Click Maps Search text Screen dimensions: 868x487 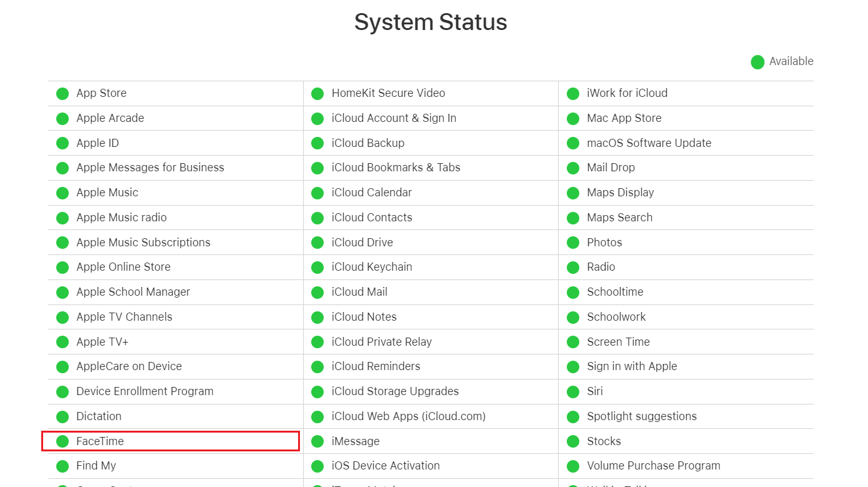(619, 218)
